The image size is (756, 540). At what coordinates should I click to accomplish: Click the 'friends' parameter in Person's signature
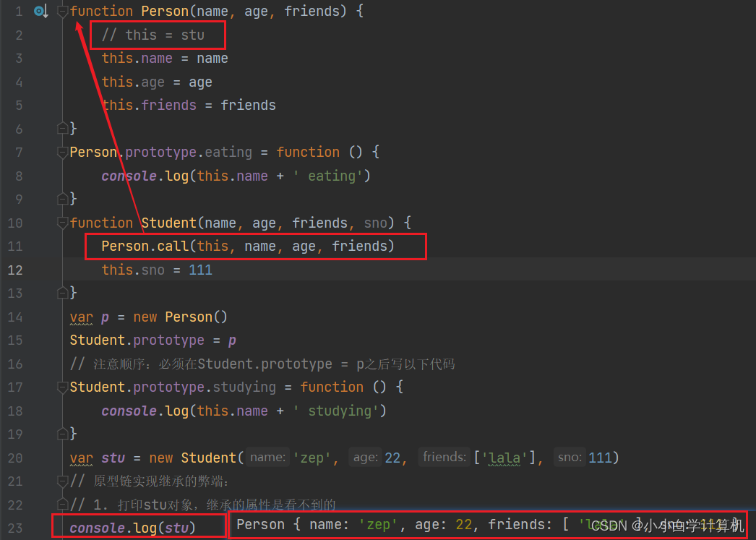[311, 11]
